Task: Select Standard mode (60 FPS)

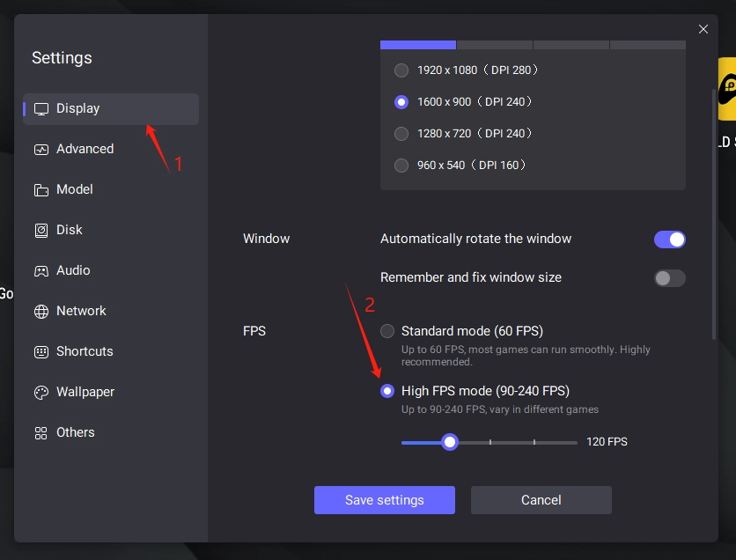Action: (x=386, y=331)
